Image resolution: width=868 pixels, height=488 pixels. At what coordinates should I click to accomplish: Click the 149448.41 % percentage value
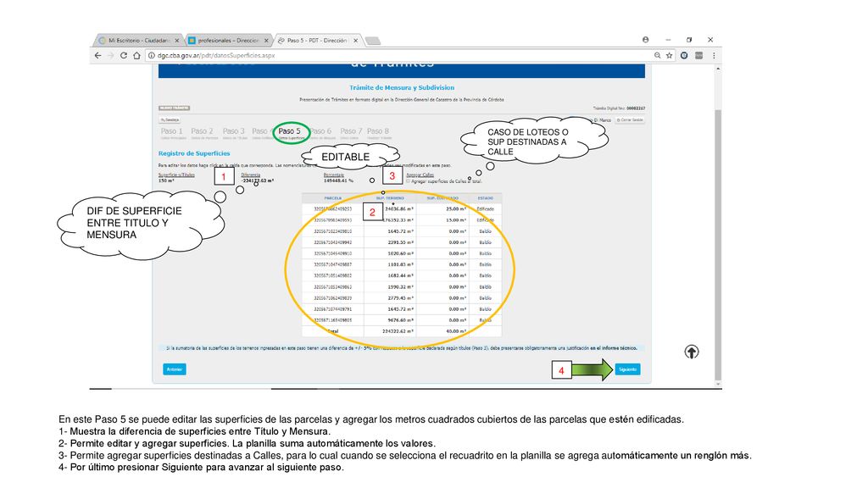(x=338, y=180)
